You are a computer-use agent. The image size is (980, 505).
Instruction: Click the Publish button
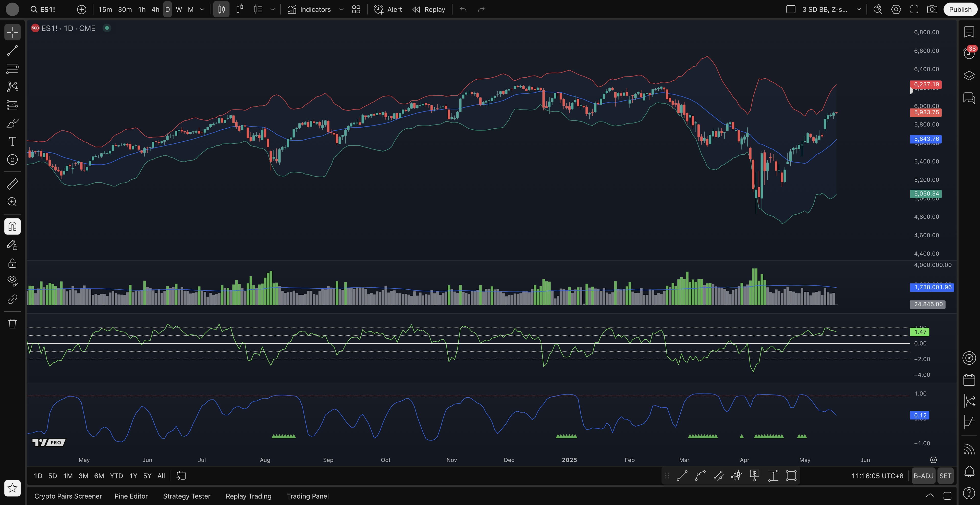coord(960,9)
